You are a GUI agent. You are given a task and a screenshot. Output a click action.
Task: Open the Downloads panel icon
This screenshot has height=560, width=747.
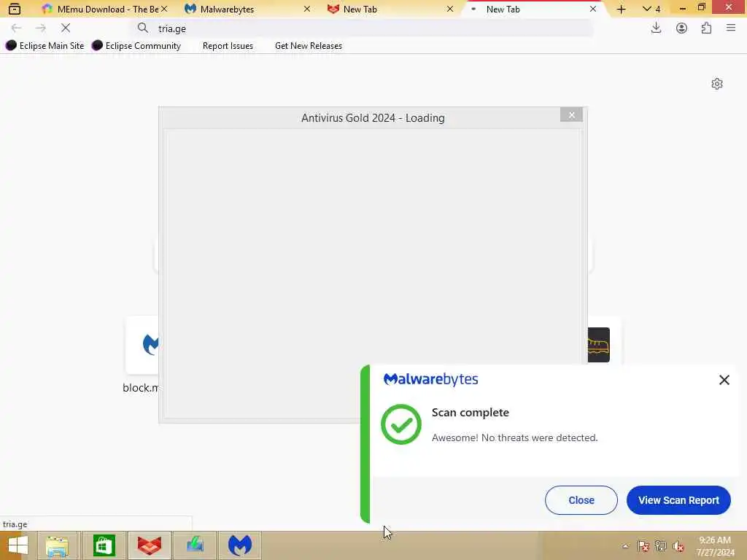click(656, 28)
